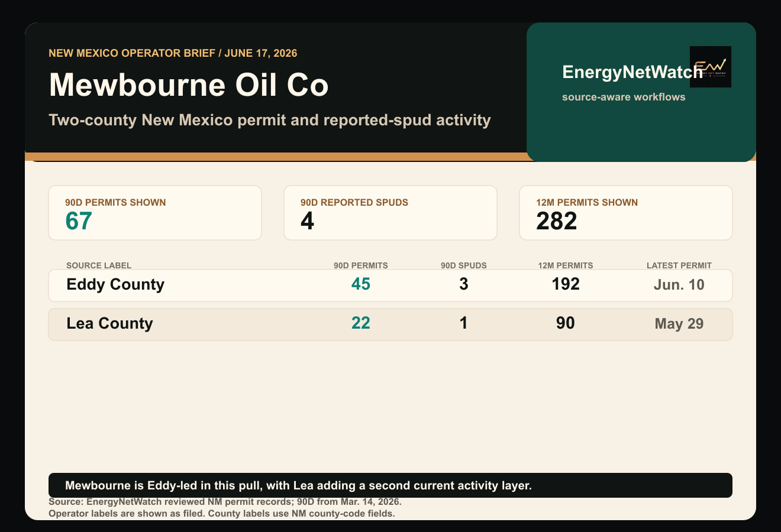Click the EnergyNetWatch logo icon
The image size is (781, 532).
[x=711, y=67]
